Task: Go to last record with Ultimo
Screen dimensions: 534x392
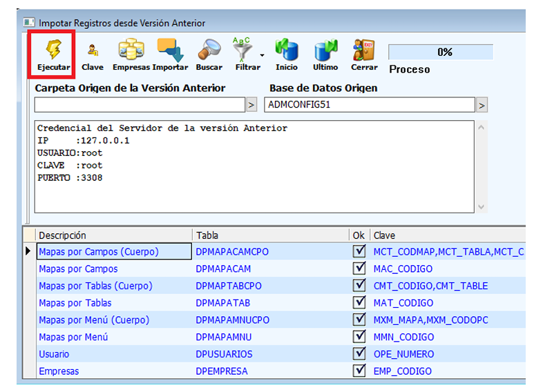Action: 325,50
